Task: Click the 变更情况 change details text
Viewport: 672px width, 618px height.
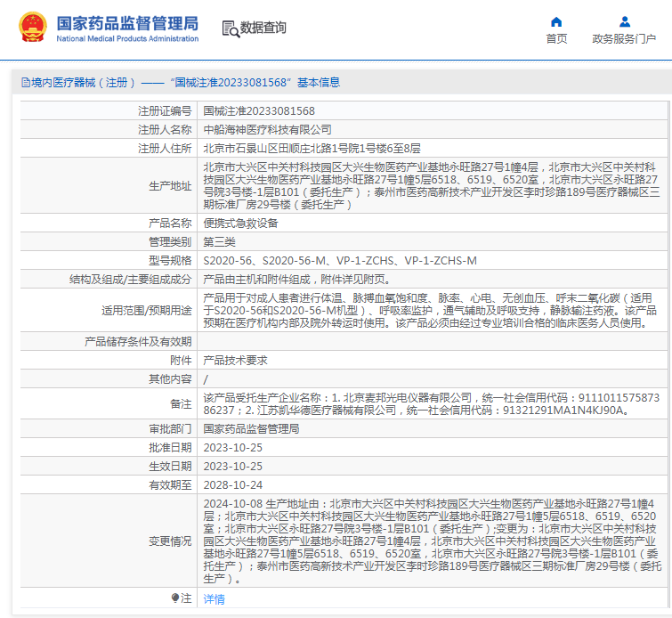Action: click(433, 541)
